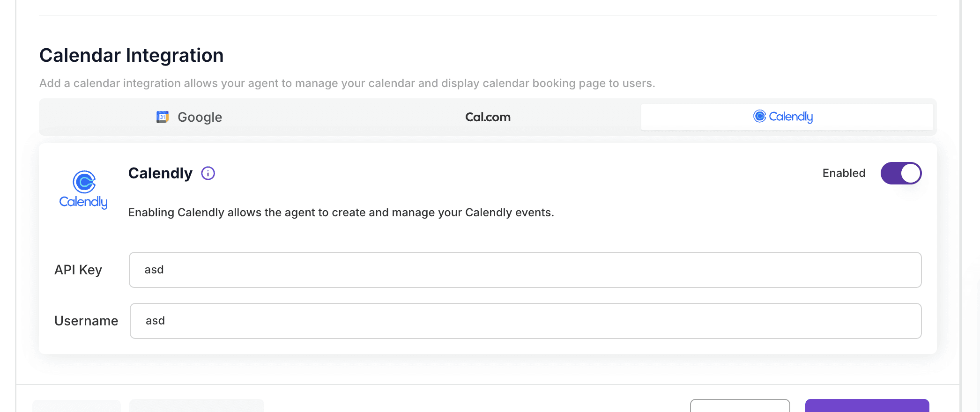Toggle the Calendly Enabled switch off
The image size is (980, 412).
coord(901,173)
